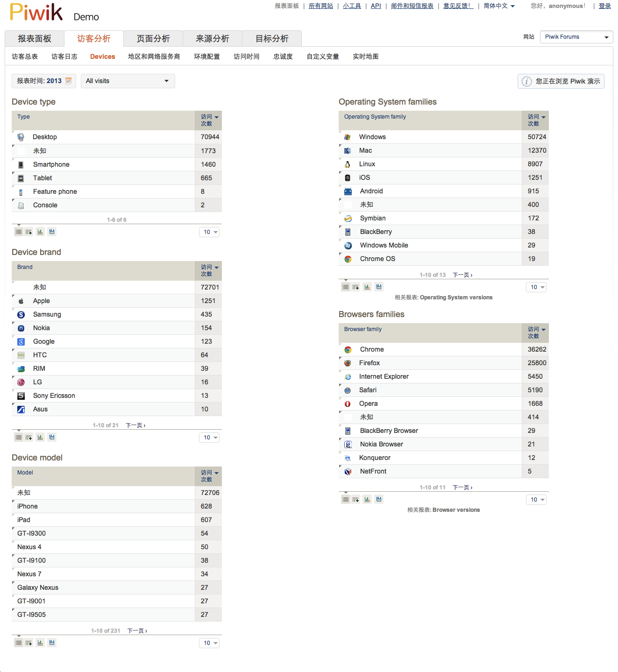618x672 pixels.
Task: Switch to the 来源分析 tab
Action: click(x=213, y=39)
